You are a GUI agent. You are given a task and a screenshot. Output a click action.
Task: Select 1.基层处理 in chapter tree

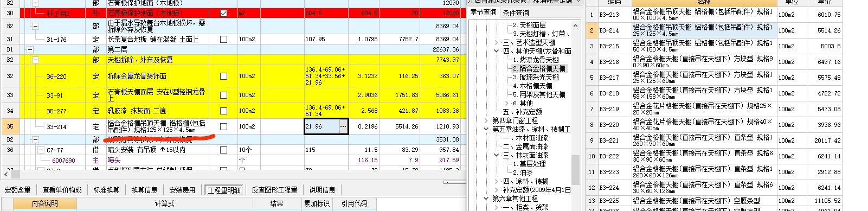point(529,164)
